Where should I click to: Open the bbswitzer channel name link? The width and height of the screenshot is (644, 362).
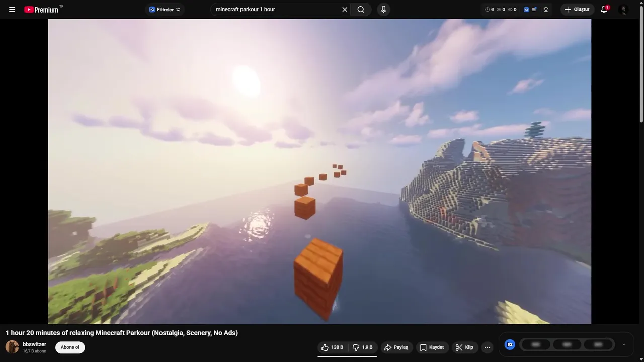34,344
